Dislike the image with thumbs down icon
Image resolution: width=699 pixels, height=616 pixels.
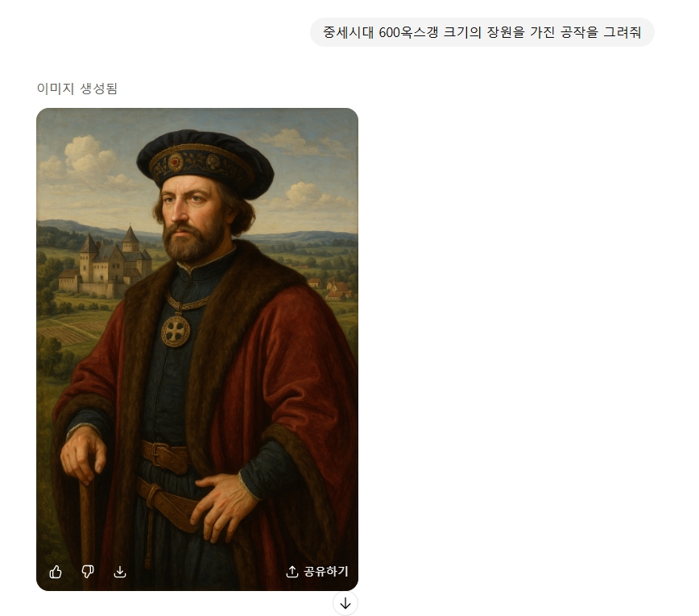coord(88,572)
